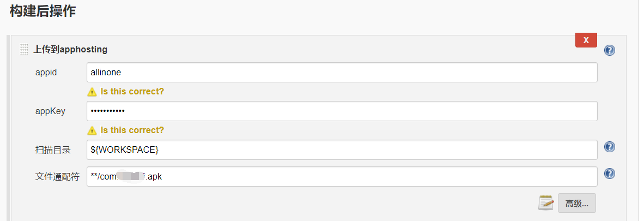Viewport: 644px width, 221px height.
Task: Click the notepad icon beside 高级 button
Action: point(546,203)
